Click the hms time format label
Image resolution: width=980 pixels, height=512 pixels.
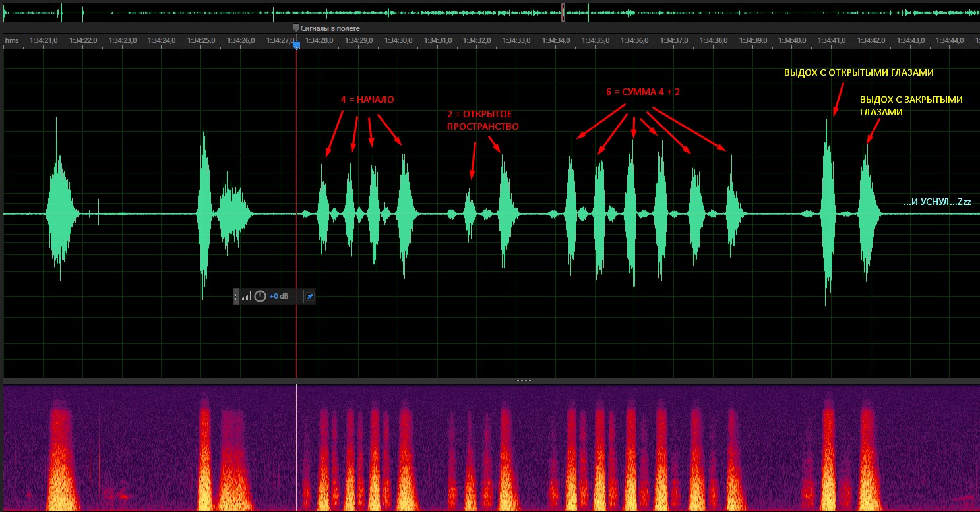pos(12,40)
